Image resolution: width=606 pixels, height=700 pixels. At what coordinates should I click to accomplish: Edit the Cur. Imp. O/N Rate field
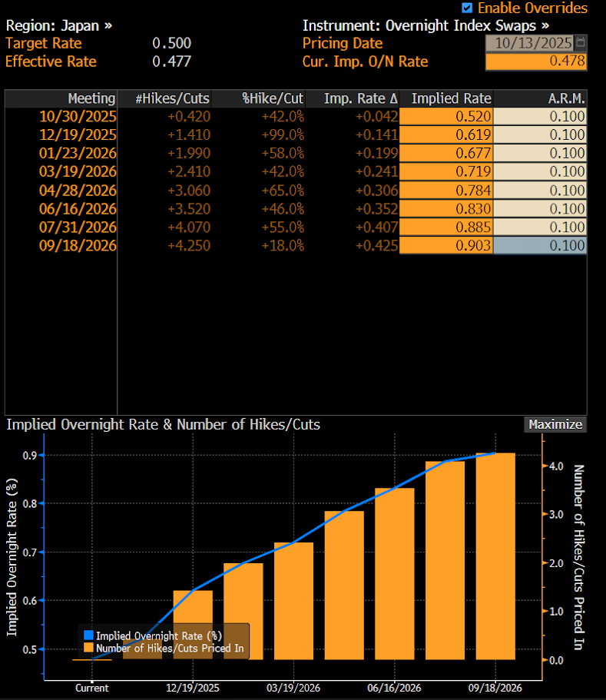[x=536, y=61]
